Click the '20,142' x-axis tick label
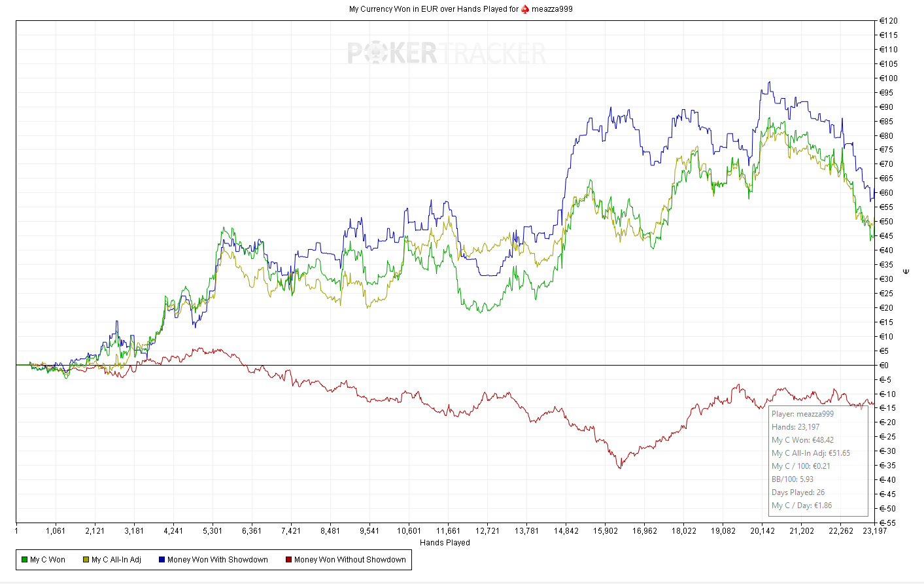This screenshot has height=584, width=924. click(762, 531)
